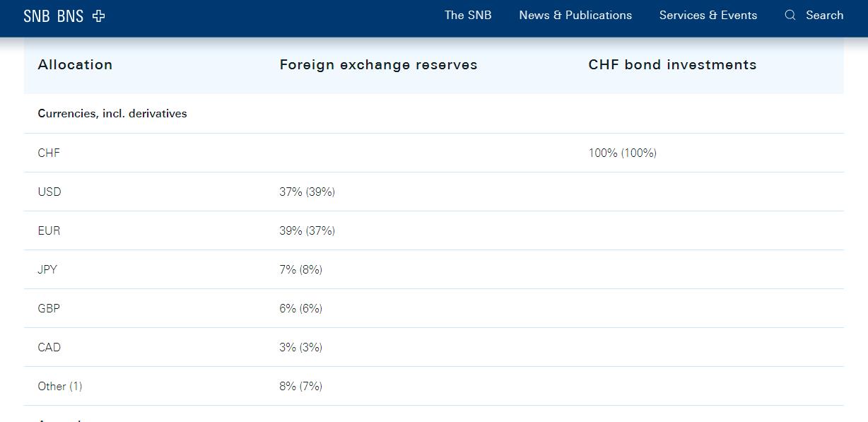The width and height of the screenshot is (868, 422).
Task: Open the Services & Events menu
Action: click(708, 15)
